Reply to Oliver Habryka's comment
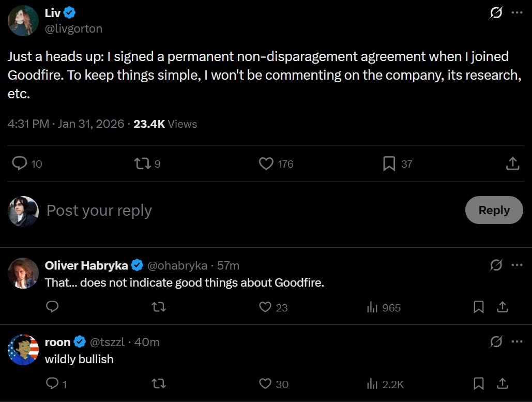This screenshot has height=402, width=532. tap(52, 307)
